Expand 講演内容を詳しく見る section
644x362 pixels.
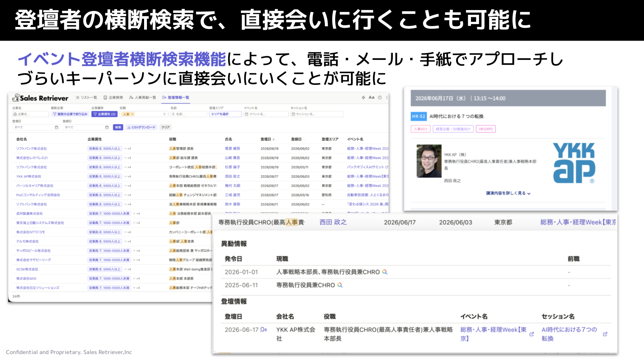tap(508, 193)
